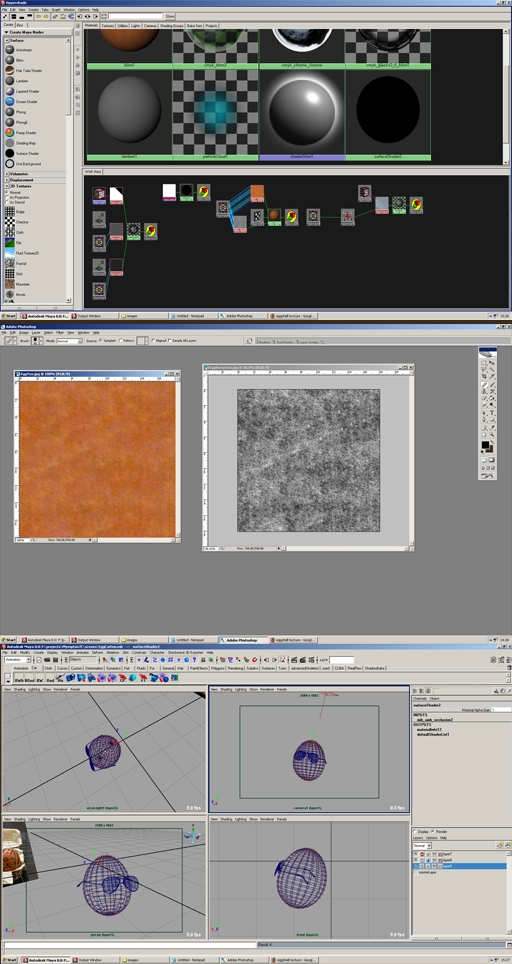Select As Projection texture option

7,197
